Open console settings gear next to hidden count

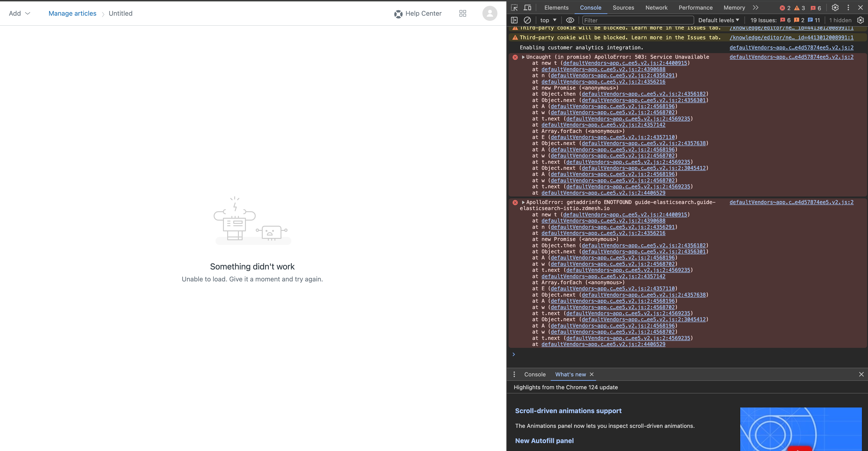coord(860,20)
